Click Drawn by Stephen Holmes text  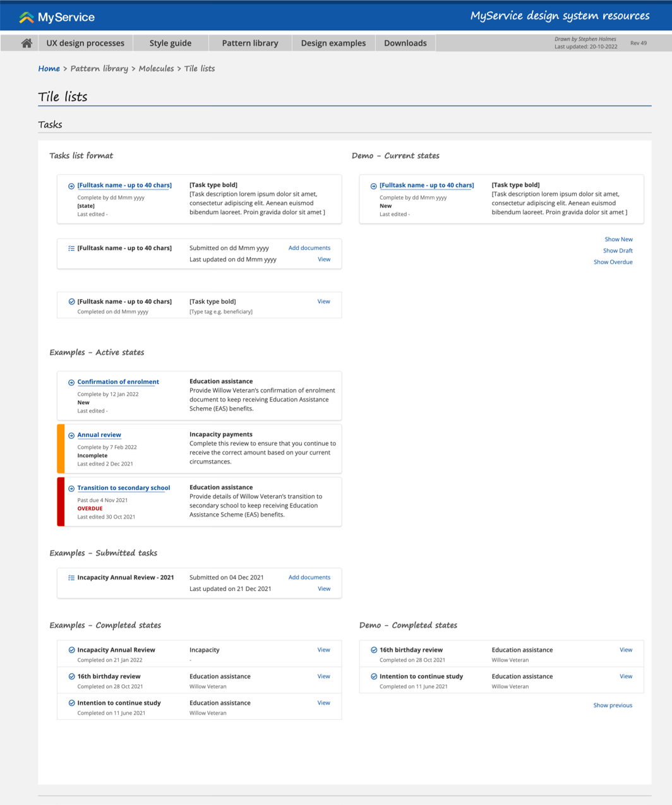[x=585, y=39]
